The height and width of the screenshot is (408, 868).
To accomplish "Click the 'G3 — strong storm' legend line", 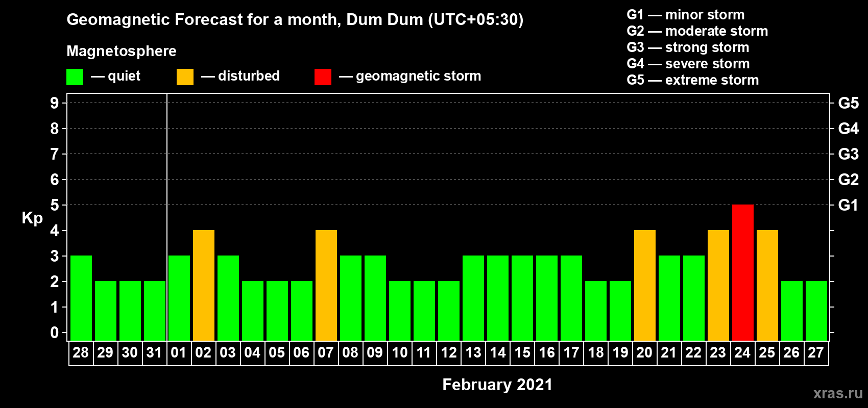I will click(688, 47).
